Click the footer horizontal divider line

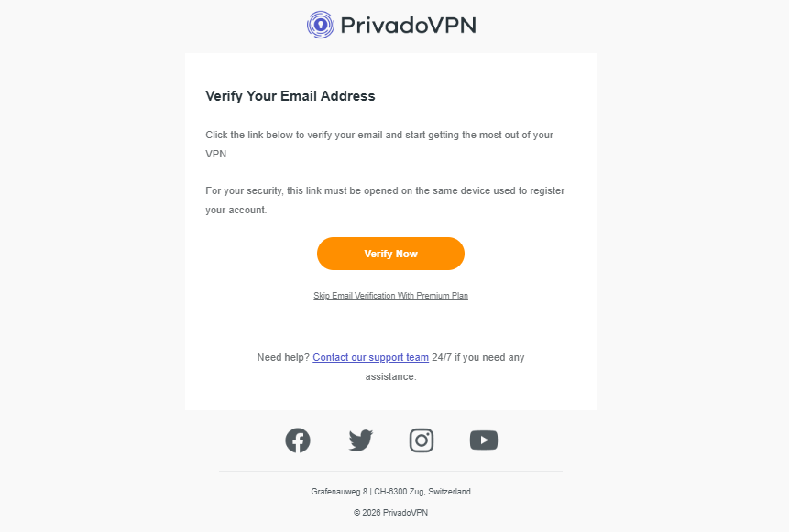point(390,471)
